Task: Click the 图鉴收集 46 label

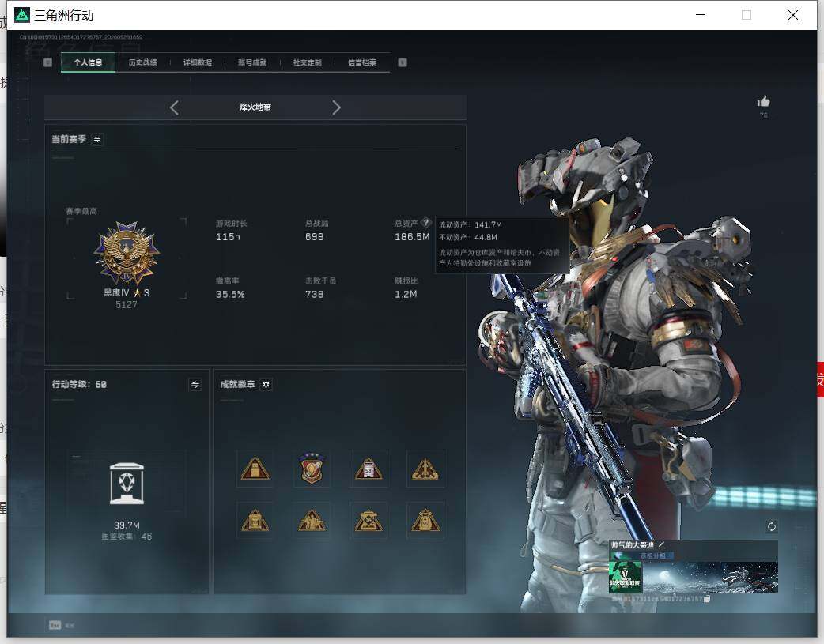Action: click(127, 537)
